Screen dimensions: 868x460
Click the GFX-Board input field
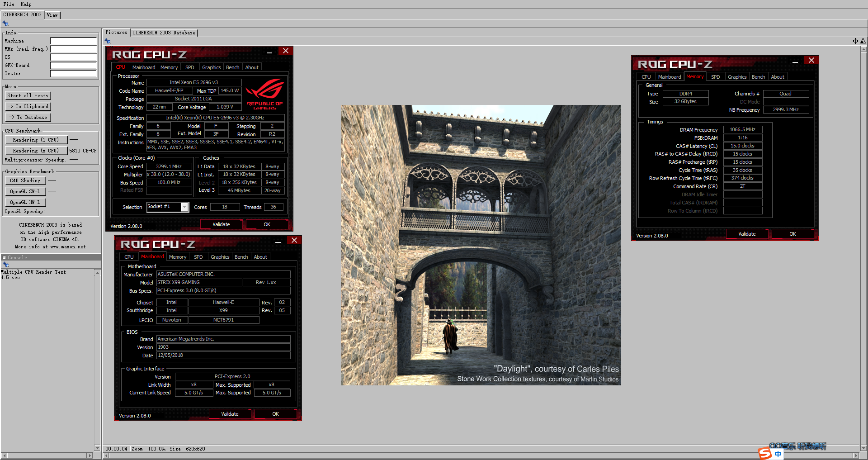pos(73,65)
